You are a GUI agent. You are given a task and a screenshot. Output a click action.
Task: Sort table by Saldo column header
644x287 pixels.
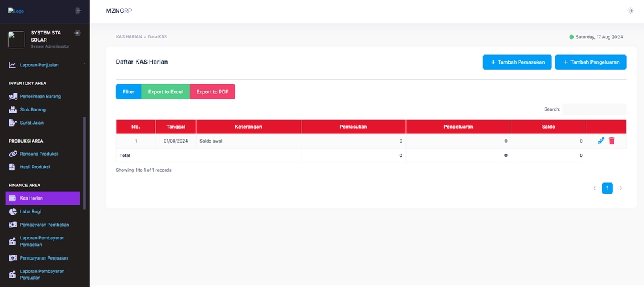pos(548,127)
